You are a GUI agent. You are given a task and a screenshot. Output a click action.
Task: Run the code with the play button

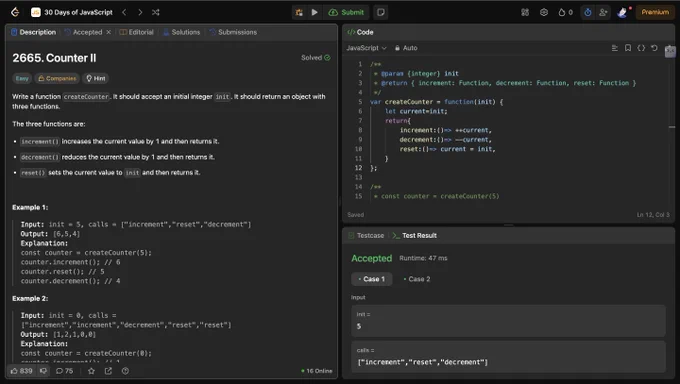point(314,12)
